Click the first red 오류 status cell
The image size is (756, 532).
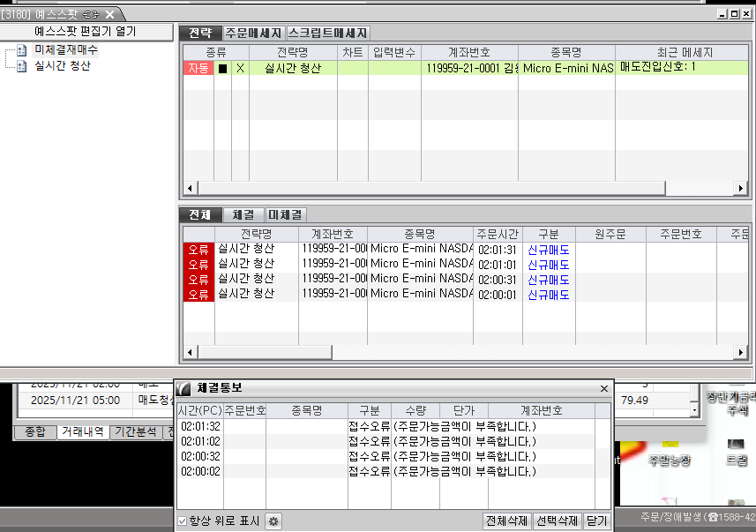tap(198, 250)
